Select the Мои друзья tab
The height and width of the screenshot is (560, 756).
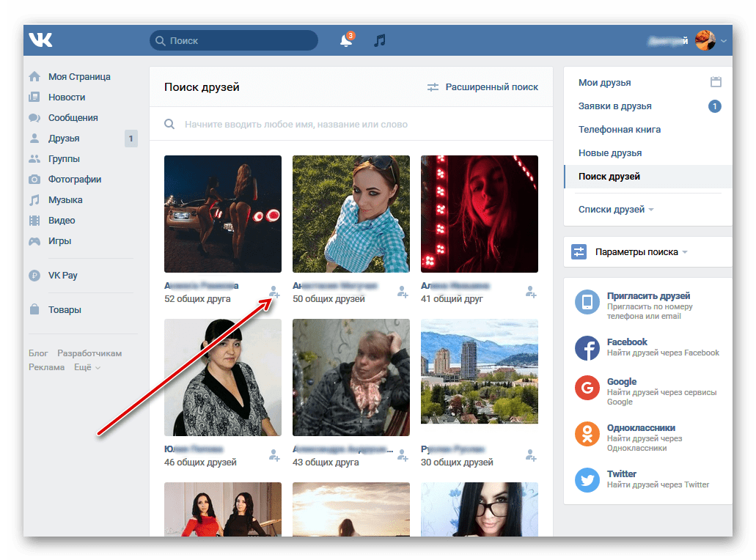[605, 82]
